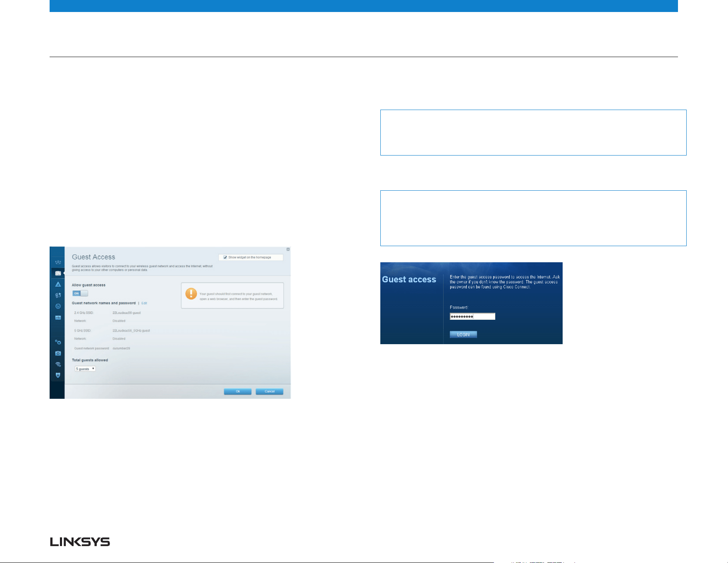Screen dimensions: 728x563
Task: Open the Speed Test gauge icon
Action: 58,307
